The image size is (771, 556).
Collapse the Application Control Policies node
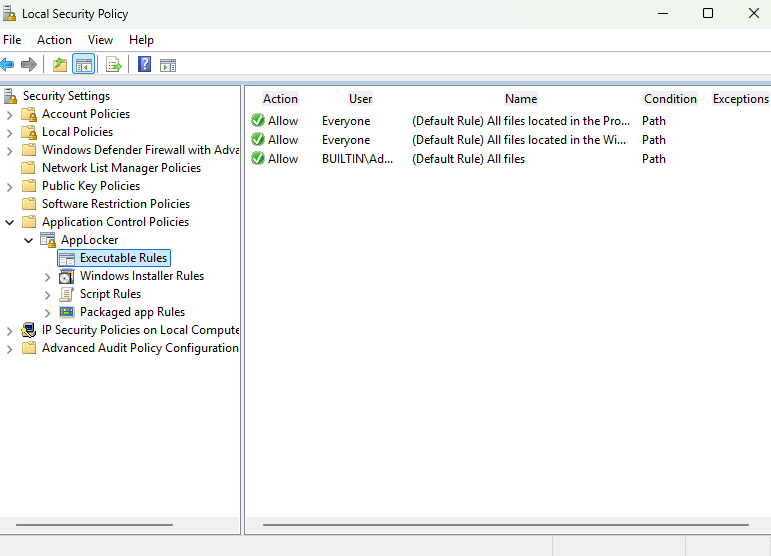[10, 222]
